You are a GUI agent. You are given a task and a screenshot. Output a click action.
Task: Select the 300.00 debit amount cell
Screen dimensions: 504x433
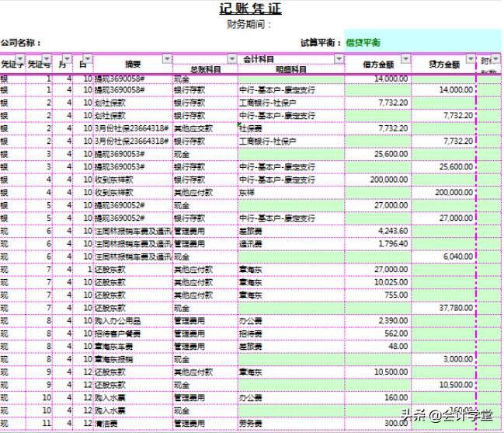pyautogui.click(x=378, y=424)
